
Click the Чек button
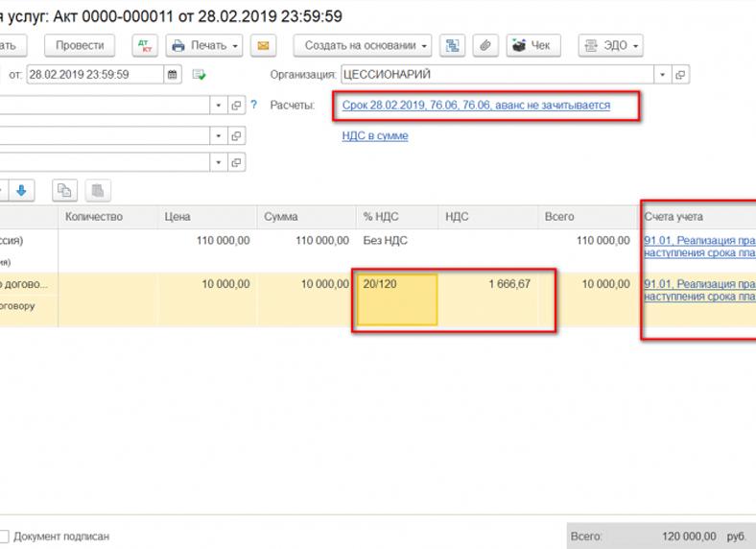[x=533, y=45]
